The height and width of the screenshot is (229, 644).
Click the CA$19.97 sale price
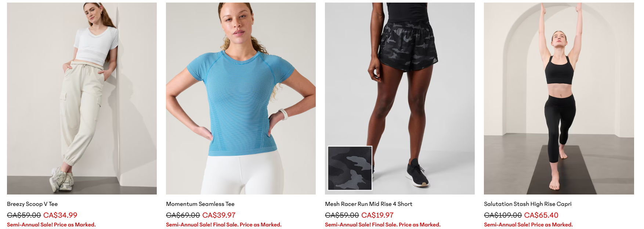377,215
